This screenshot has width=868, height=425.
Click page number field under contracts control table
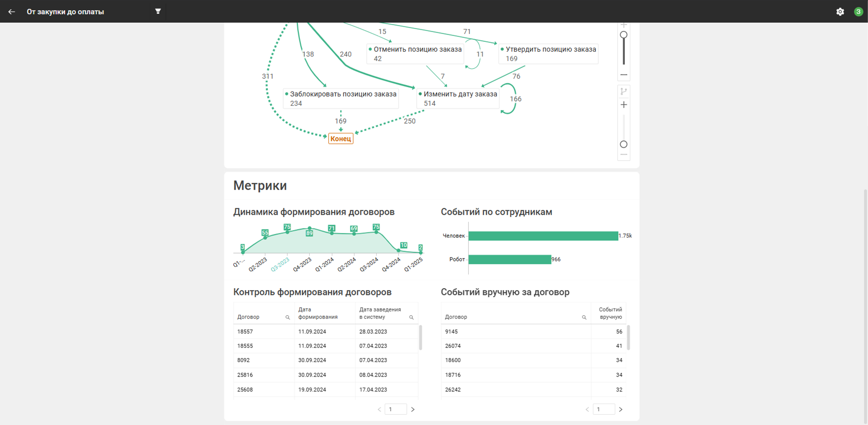pos(395,409)
